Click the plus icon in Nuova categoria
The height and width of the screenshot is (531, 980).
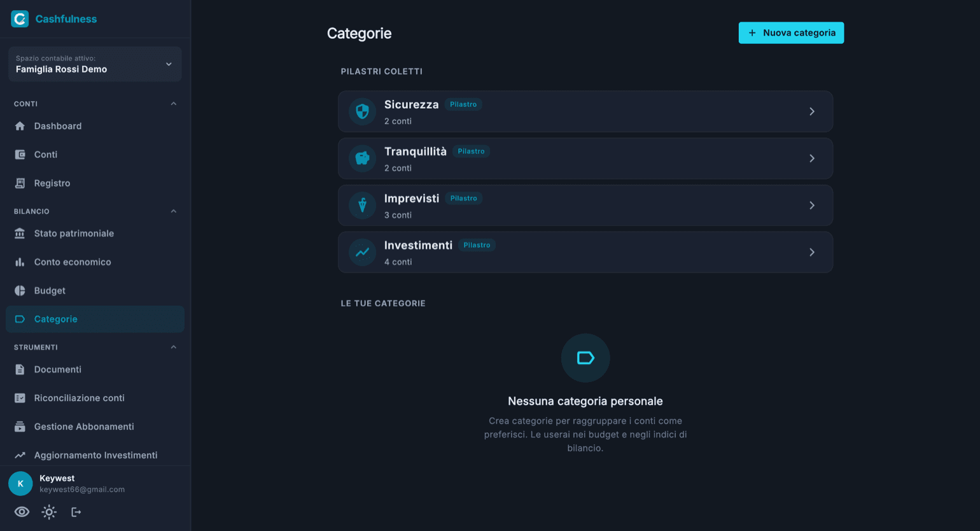coord(752,33)
